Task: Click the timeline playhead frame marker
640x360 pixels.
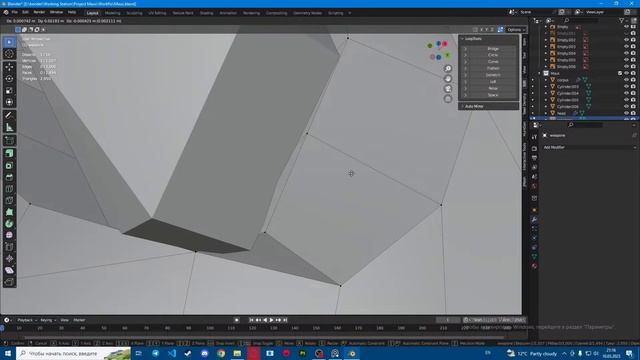Action: coord(2,328)
